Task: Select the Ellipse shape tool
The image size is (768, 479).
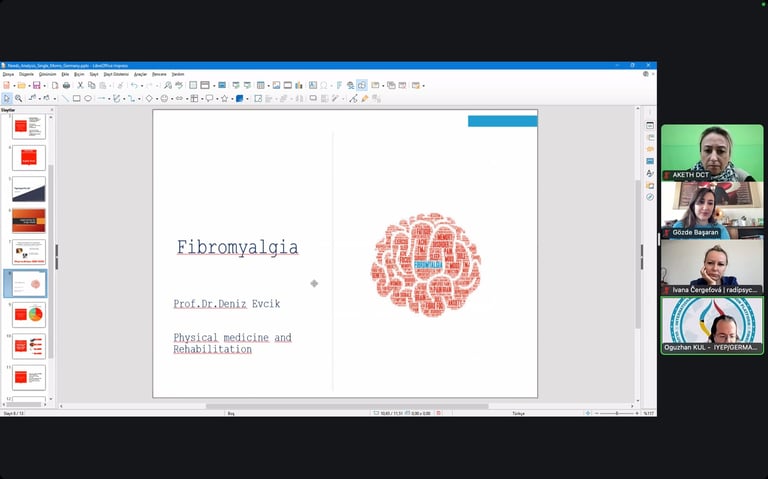Action: click(88, 98)
